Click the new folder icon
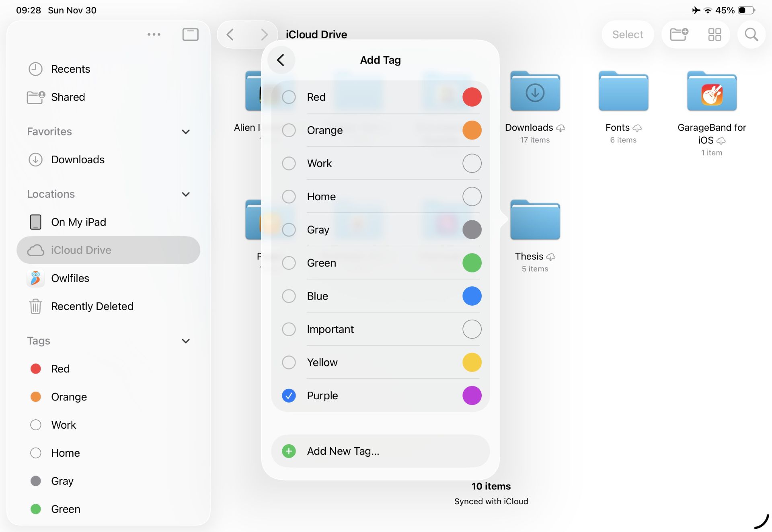Screen dimensions: 772x532 679,35
